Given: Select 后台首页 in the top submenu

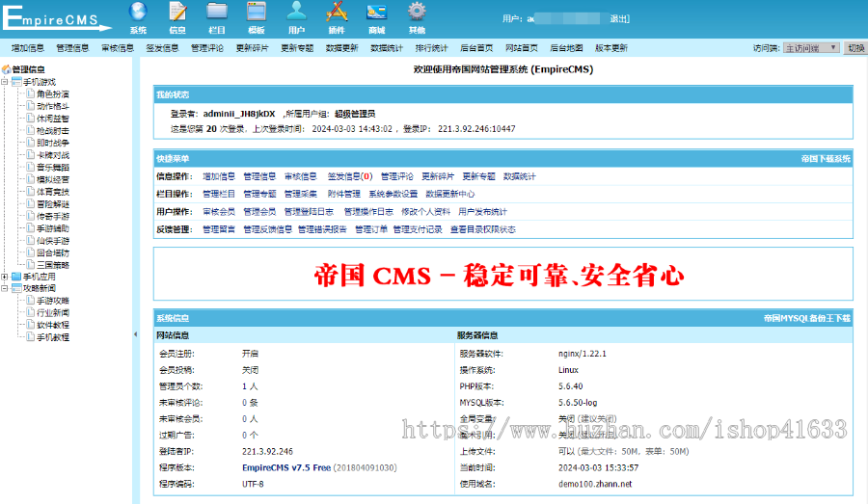Looking at the screenshot, I should tap(476, 48).
